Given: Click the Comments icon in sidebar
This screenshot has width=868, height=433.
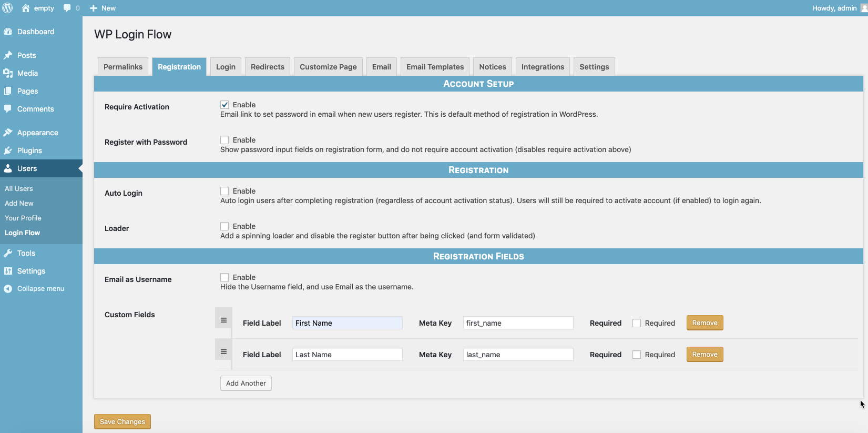Looking at the screenshot, I should pyautogui.click(x=8, y=109).
